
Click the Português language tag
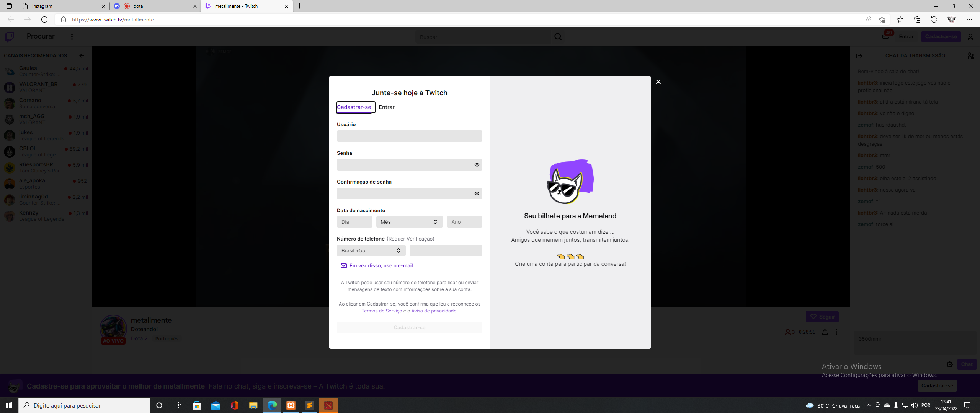pos(167,339)
